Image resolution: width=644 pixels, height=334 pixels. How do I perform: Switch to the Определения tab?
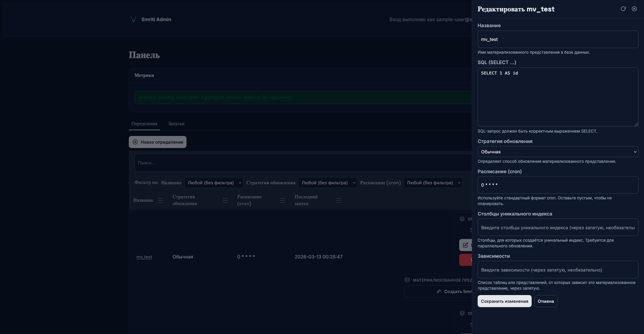[144, 124]
